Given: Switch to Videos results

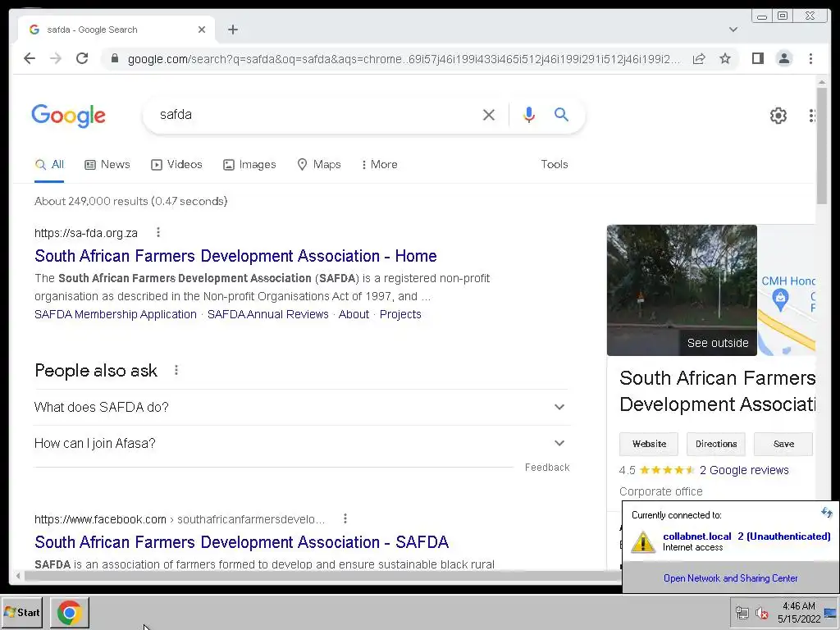Looking at the screenshot, I should coord(176,164).
